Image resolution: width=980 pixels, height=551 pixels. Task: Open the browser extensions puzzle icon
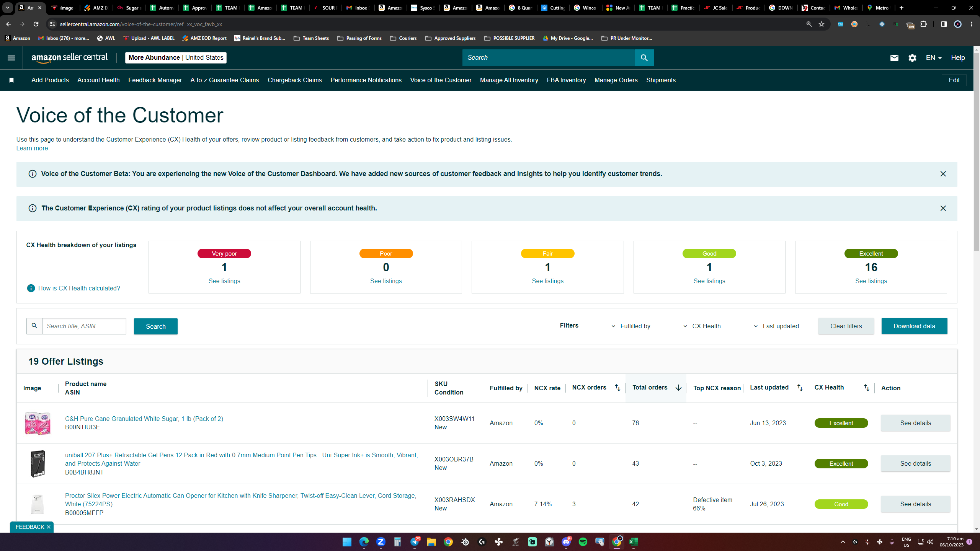(924, 24)
